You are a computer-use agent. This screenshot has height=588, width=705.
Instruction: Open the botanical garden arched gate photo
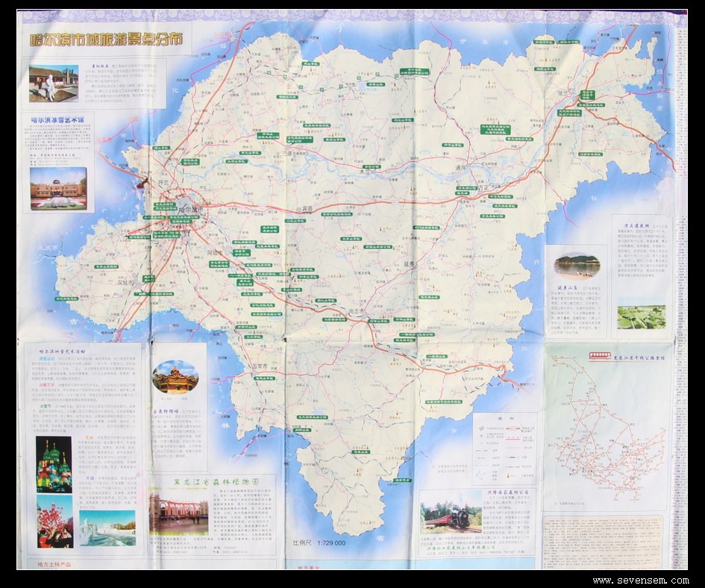pyautogui.click(x=178, y=512)
